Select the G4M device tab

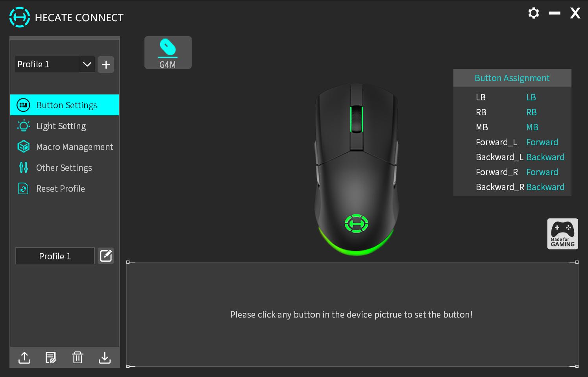[x=168, y=53]
